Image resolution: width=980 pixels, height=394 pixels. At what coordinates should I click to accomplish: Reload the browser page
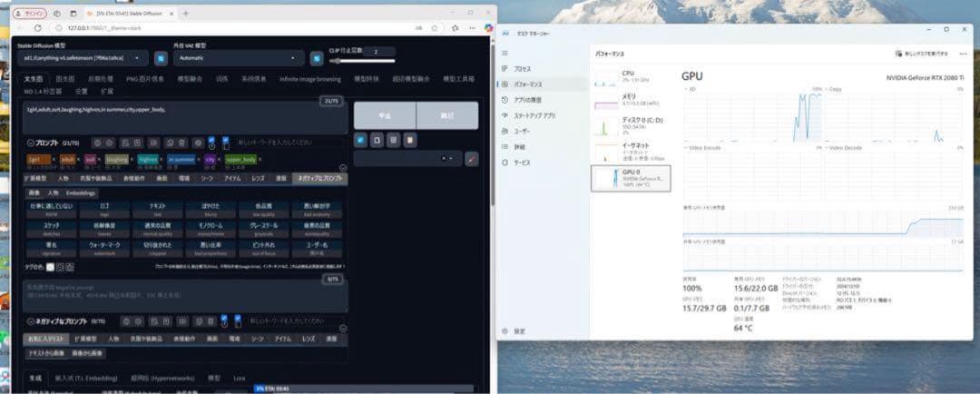[x=37, y=28]
